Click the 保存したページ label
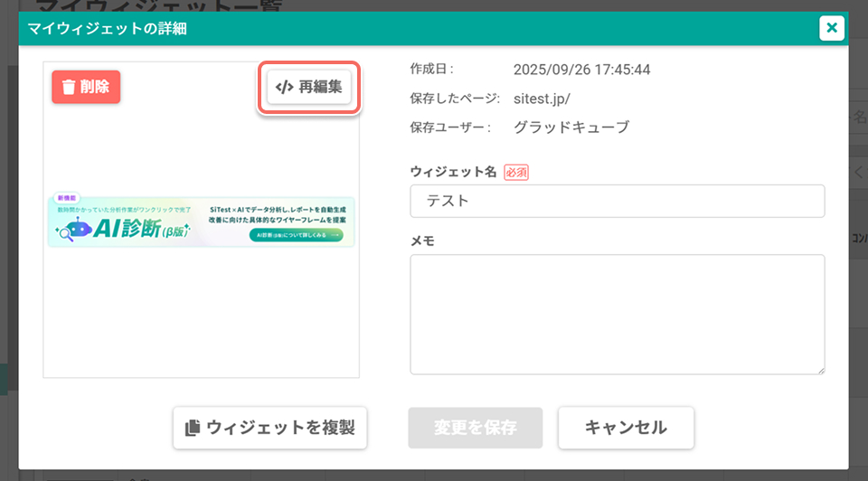This screenshot has height=481, width=868. (455, 99)
